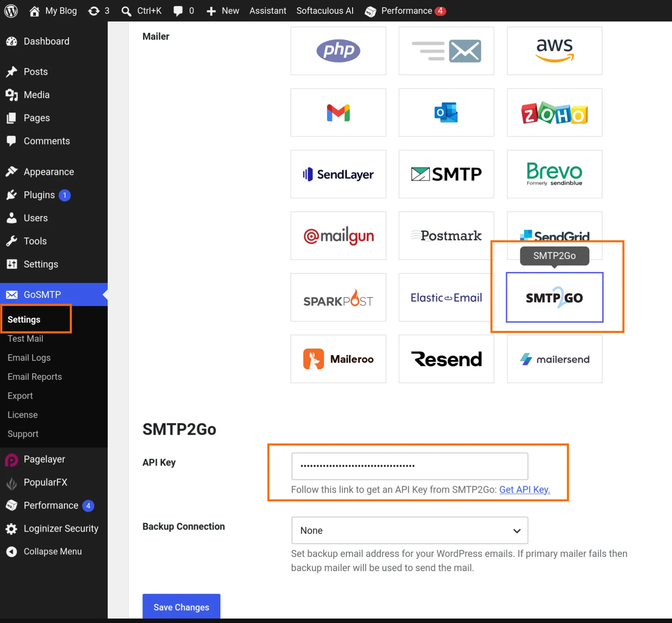The image size is (672, 623).
Task: Open Performance in the sidebar menu
Action: coord(54,505)
